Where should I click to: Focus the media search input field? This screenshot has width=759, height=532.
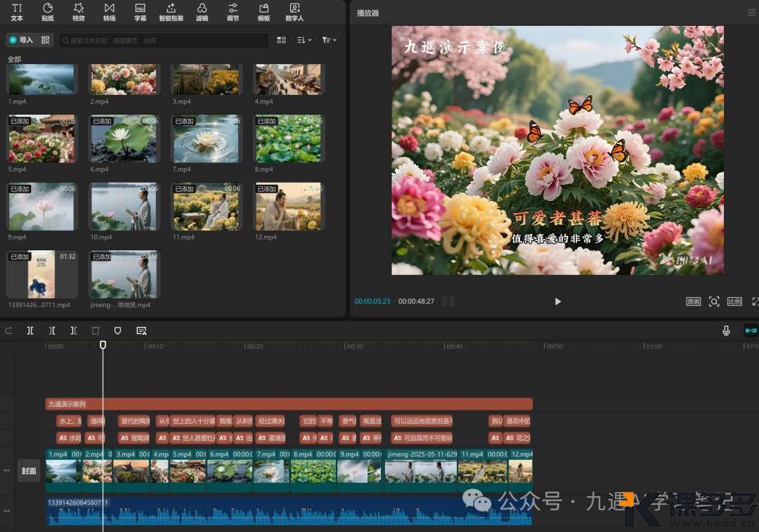(164, 41)
